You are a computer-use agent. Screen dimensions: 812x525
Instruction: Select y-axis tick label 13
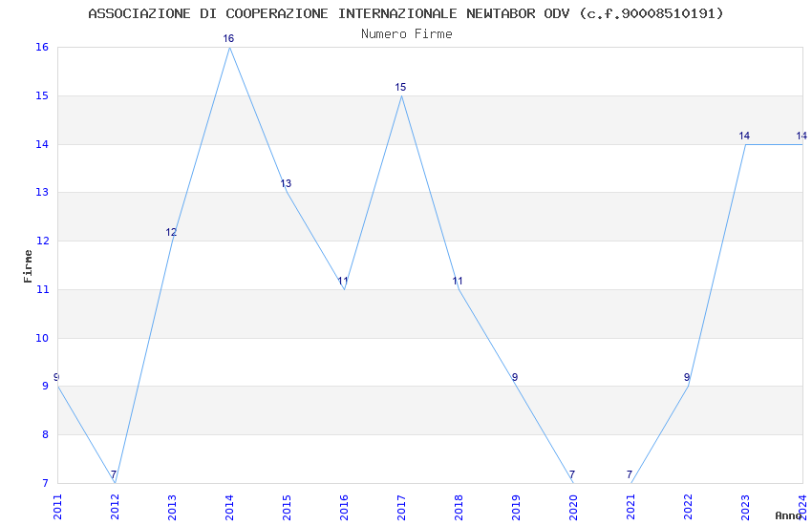coord(42,193)
